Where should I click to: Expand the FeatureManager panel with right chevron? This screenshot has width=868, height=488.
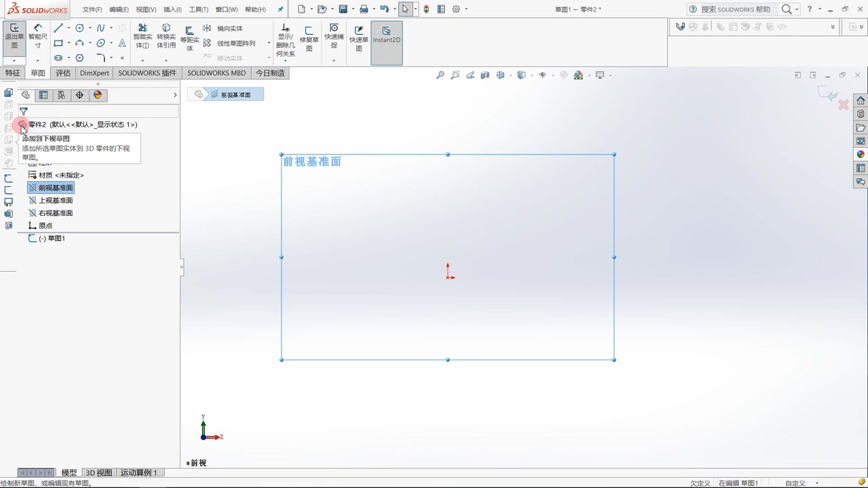pyautogui.click(x=175, y=95)
